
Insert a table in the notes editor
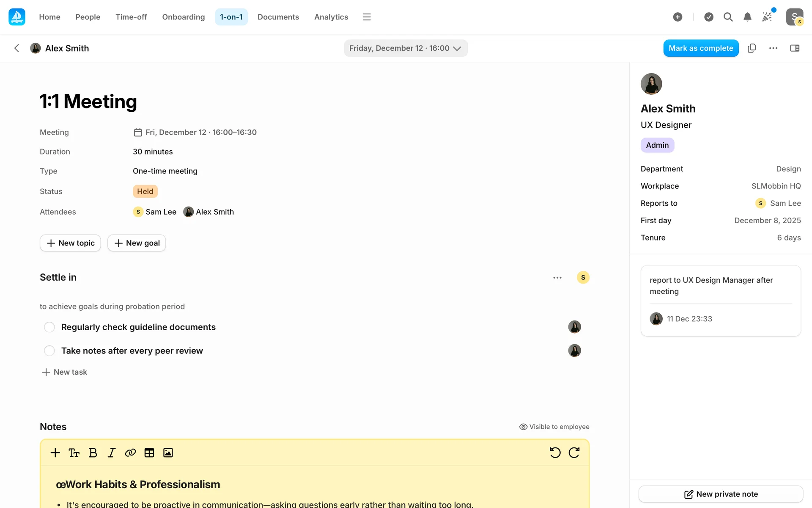coord(149,453)
